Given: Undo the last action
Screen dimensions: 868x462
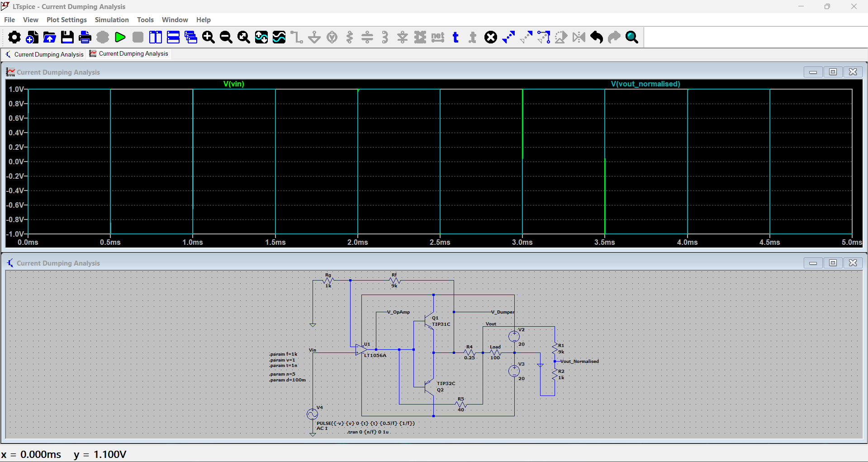Looking at the screenshot, I should point(597,37).
